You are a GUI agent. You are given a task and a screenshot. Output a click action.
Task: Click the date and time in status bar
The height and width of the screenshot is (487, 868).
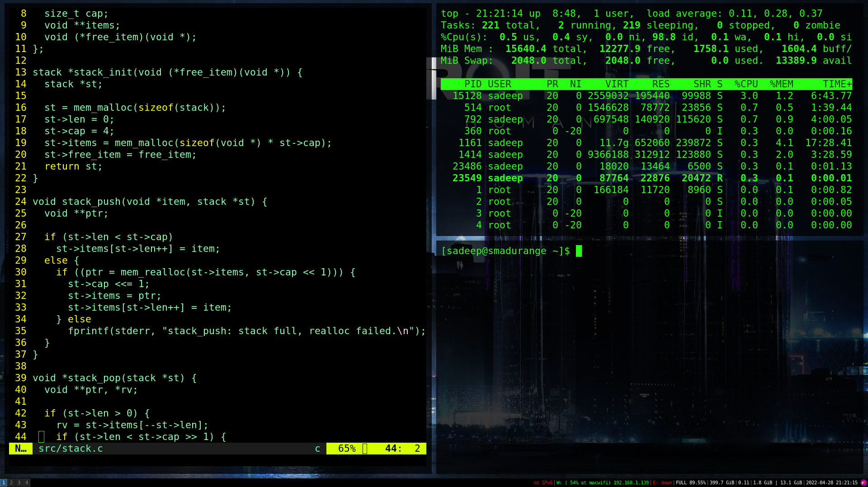pyautogui.click(x=831, y=482)
